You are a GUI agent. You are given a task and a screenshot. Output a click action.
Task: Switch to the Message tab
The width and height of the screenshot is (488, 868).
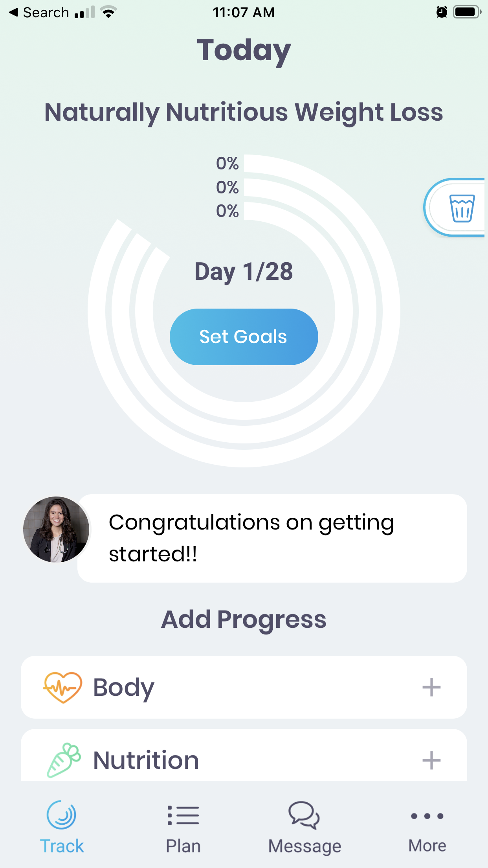point(305,846)
